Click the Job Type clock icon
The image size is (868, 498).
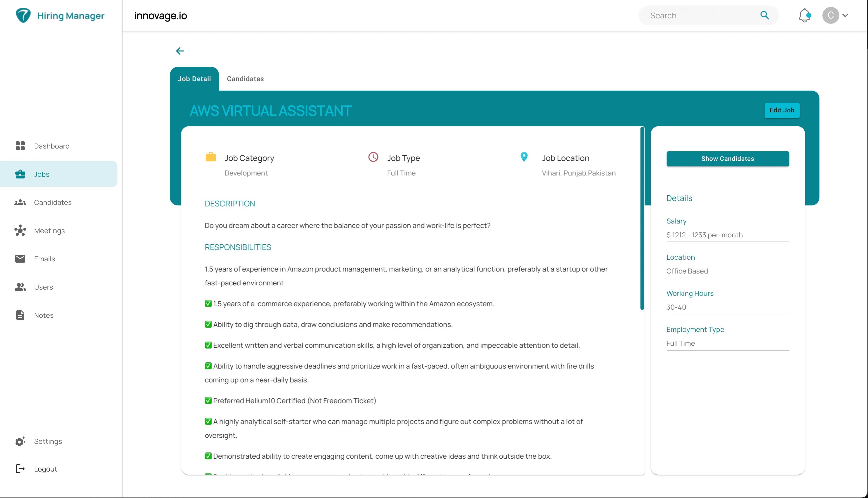pyautogui.click(x=373, y=157)
